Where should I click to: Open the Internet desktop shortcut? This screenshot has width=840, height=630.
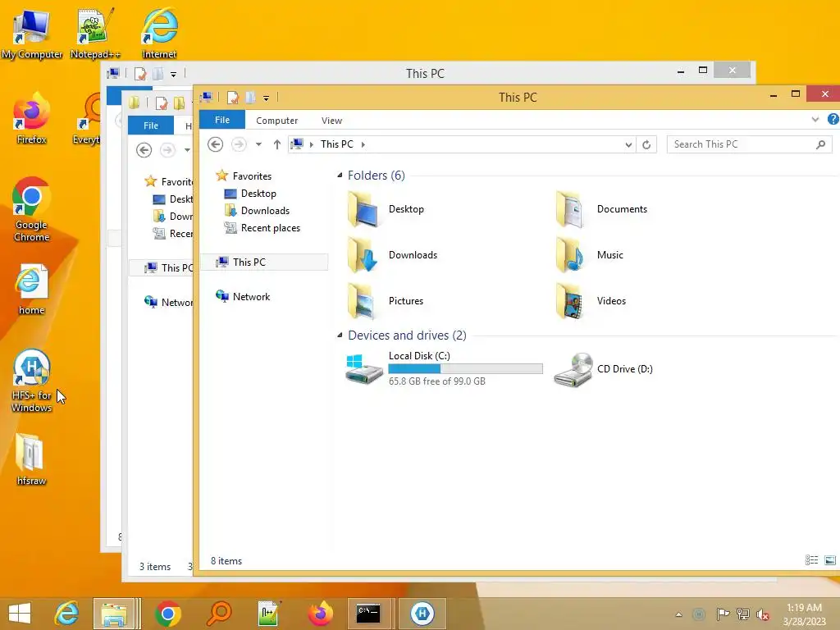159,33
